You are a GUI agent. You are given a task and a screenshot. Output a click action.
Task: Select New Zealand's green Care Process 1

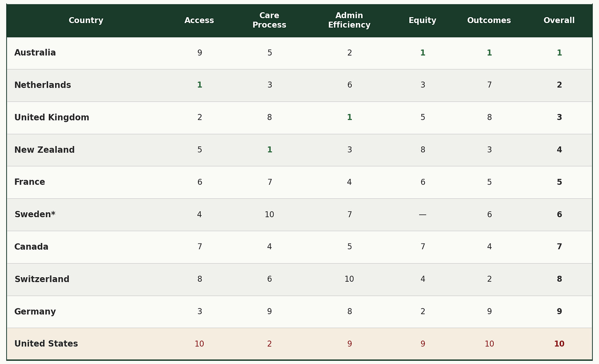pyautogui.click(x=269, y=150)
